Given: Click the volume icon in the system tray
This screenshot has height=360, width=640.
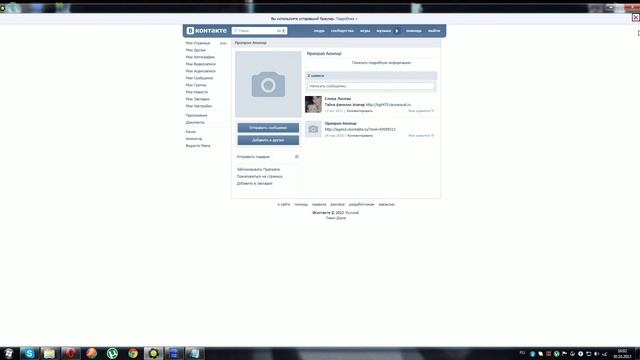Looking at the screenshot, I should (596, 354).
